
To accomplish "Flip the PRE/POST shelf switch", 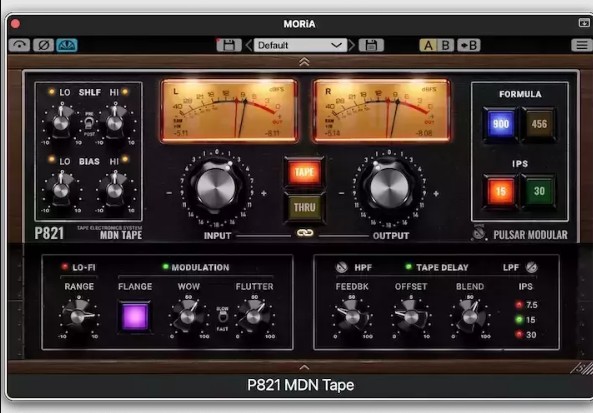I will (x=88, y=123).
